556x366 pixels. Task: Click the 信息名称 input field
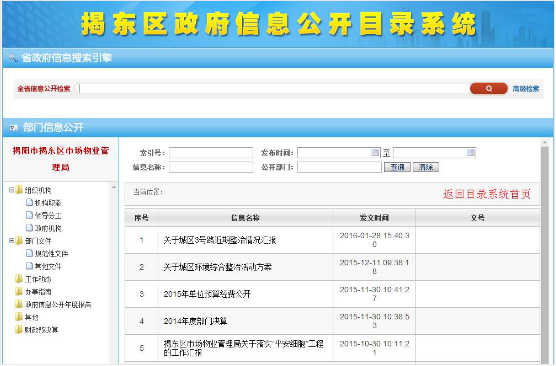click(x=211, y=167)
